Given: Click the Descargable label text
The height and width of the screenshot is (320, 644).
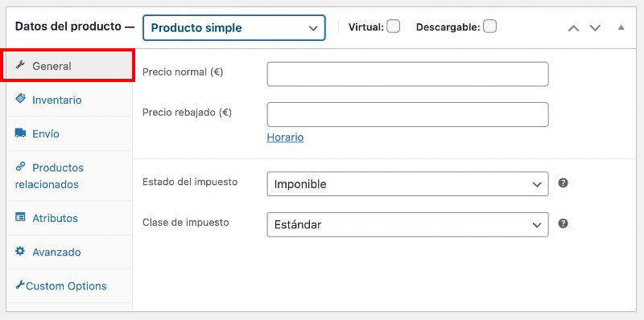Looking at the screenshot, I should [x=448, y=27].
